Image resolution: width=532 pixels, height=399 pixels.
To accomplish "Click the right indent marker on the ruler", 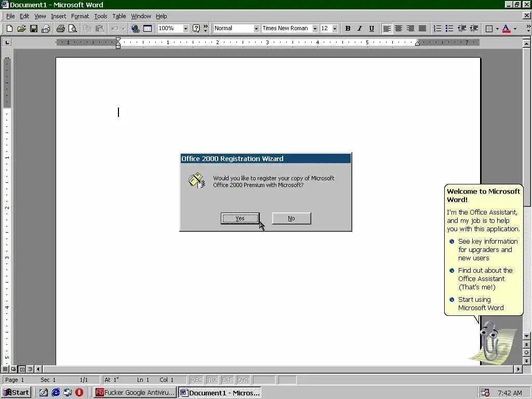I will coord(417,44).
